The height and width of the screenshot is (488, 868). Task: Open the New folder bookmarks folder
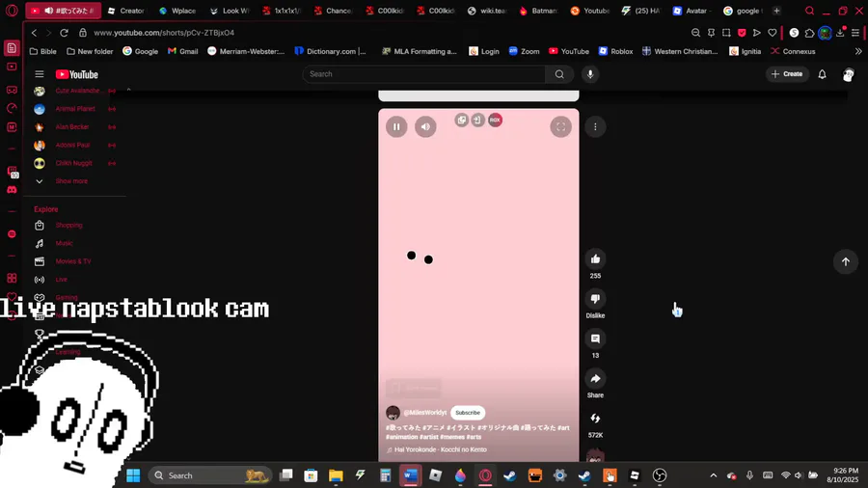click(x=90, y=51)
